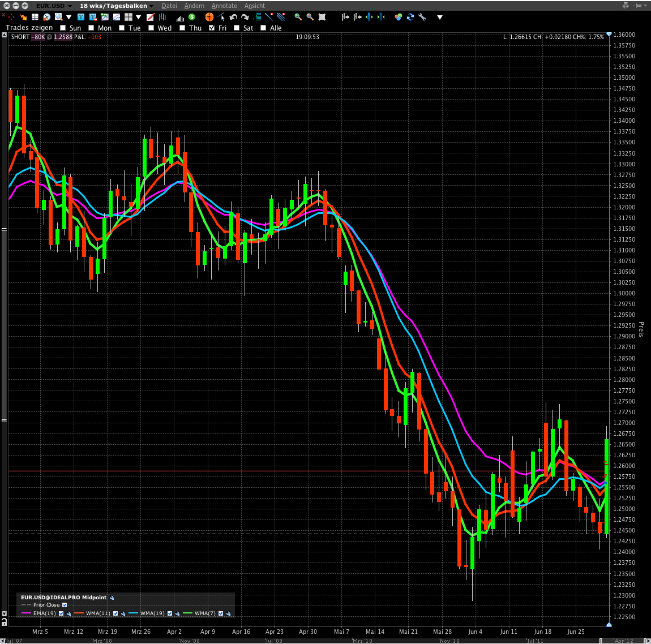Check the Wed trades checkbox

(x=151, y=28)
